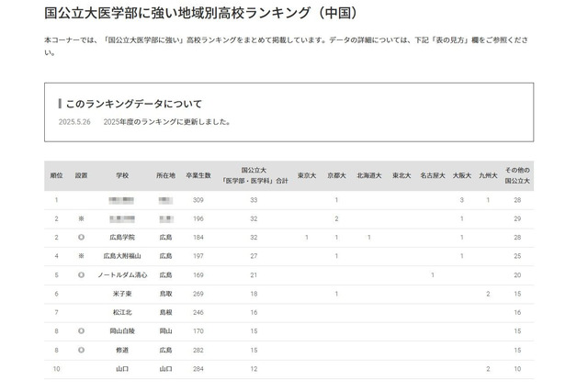Click the ◎ symbol in the 岡山白陵 row
This screenshot has width=588, height=391.
[x=81, y=330]
